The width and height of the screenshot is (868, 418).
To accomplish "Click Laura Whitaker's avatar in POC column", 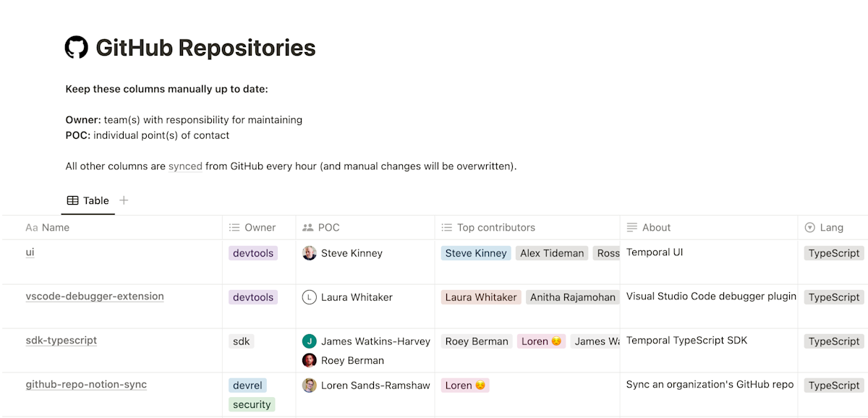I will (310, 297).
